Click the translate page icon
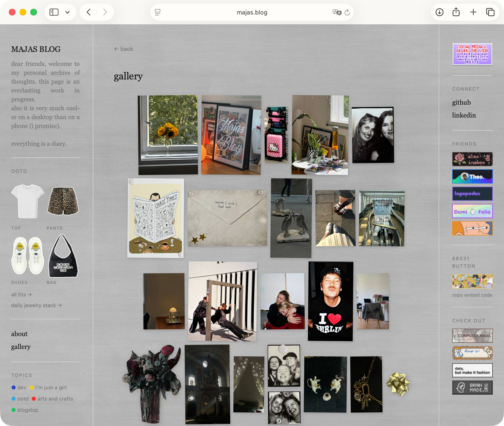The image size is (504, 426). click(x=337, y=12)
